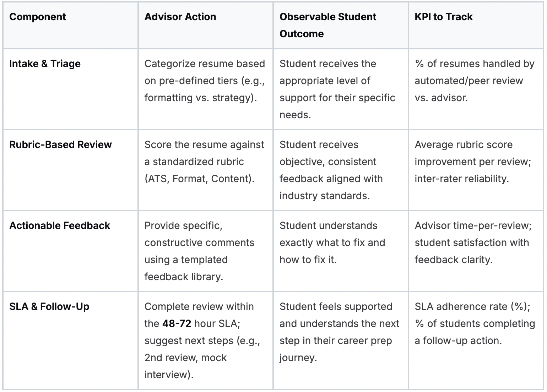Select the 'SLA adherence rate (%)' KPI cell
The width and height of the screenshot is (547, 392).
[474, 323]
